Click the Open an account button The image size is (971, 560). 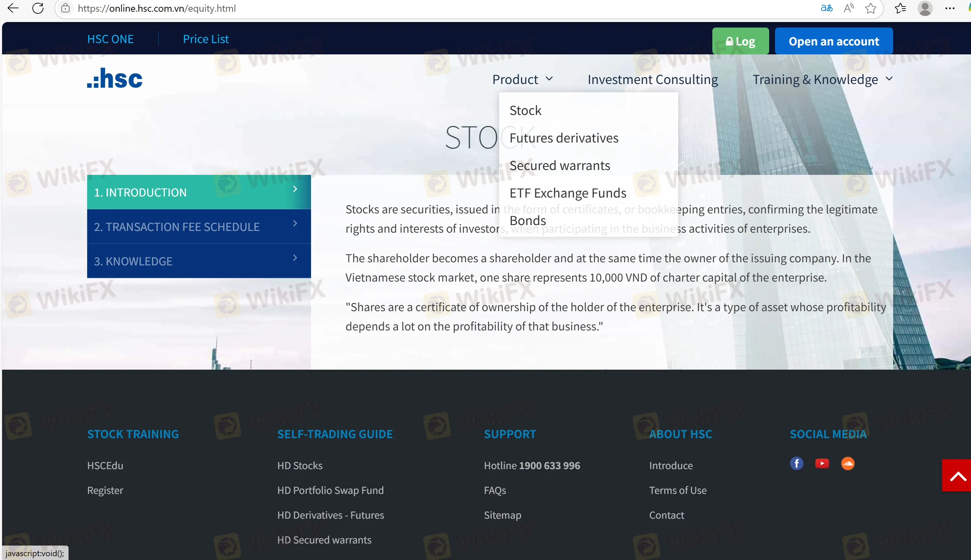pos(833,41)
